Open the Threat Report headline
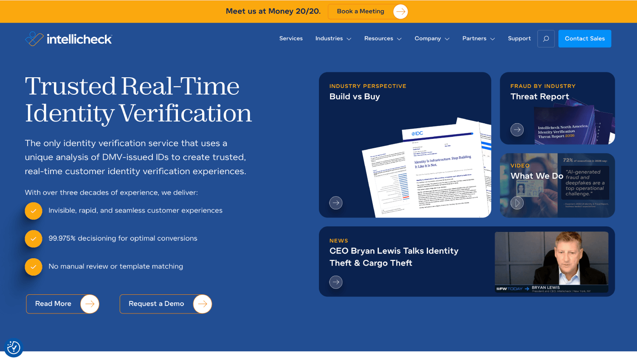The height and width of the screenshot is (364, 637). point(540,97)
